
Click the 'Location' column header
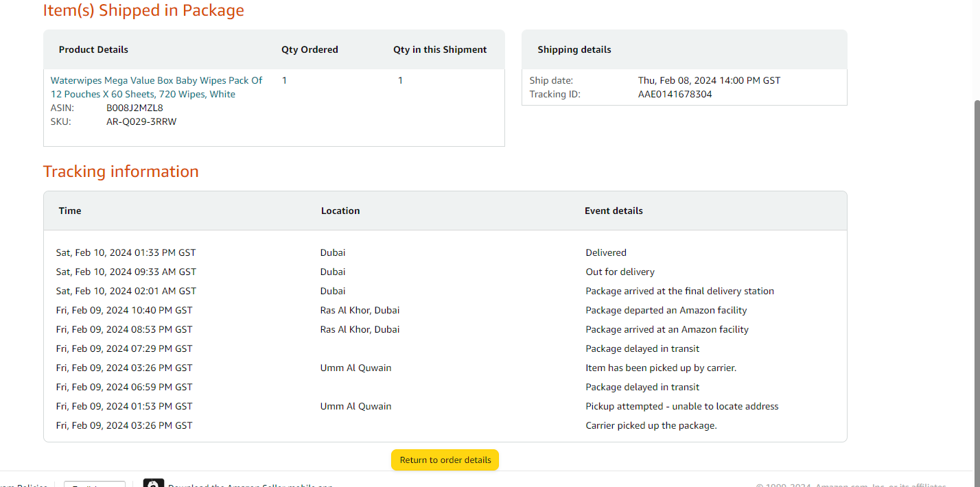point(340,211)
